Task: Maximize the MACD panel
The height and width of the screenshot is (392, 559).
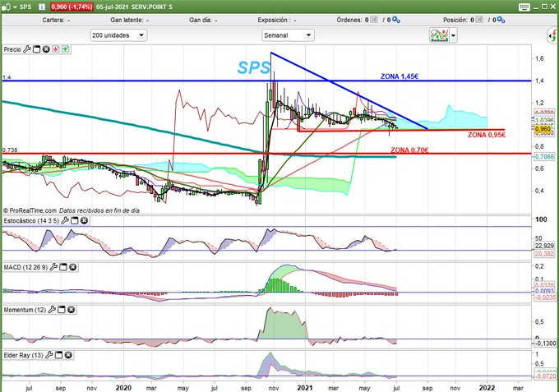Action: pyautogui.click(x=63, y=267)
